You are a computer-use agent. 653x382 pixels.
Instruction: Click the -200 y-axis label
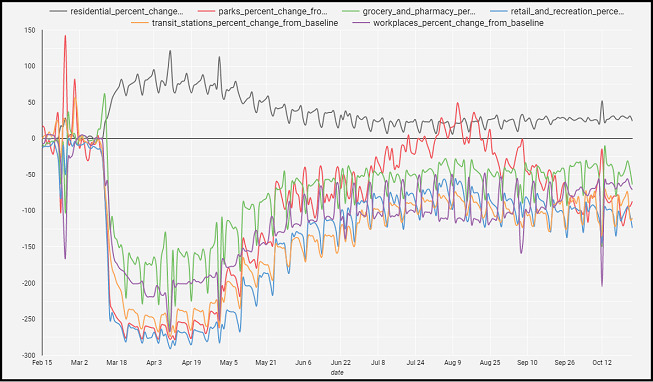(x=29, y=283)
